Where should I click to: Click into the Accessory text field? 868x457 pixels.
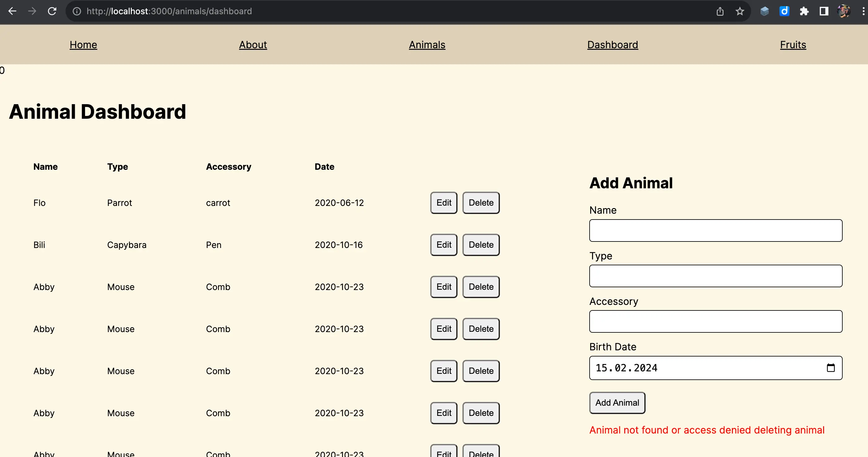[716, 321]
